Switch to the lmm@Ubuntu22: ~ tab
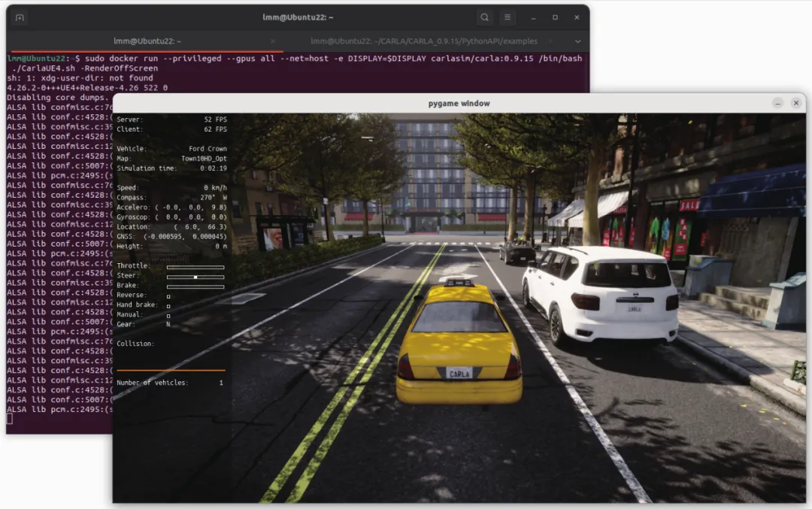This screenshot has width=812, height=509. click(147, 41)
